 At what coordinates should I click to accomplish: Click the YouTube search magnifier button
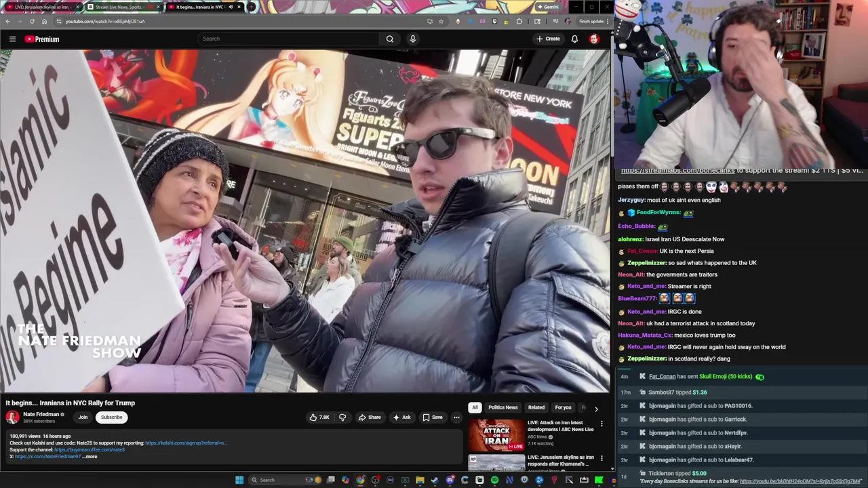tap(390, 39)
